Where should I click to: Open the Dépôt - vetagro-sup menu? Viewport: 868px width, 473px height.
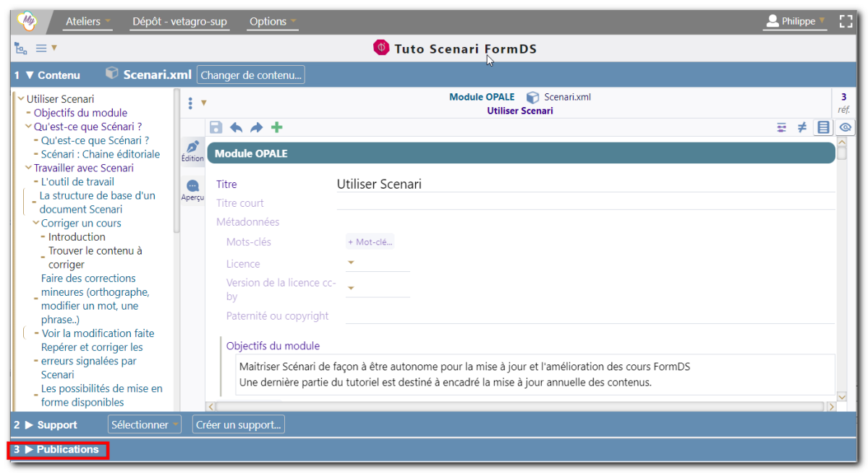click(x=179, y=22)
